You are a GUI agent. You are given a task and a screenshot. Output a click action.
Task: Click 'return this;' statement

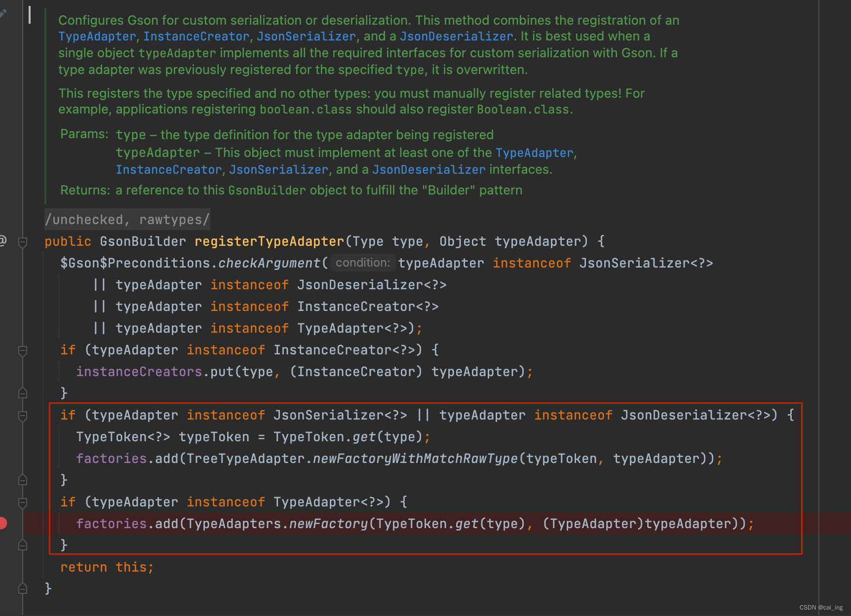point(107,567)
